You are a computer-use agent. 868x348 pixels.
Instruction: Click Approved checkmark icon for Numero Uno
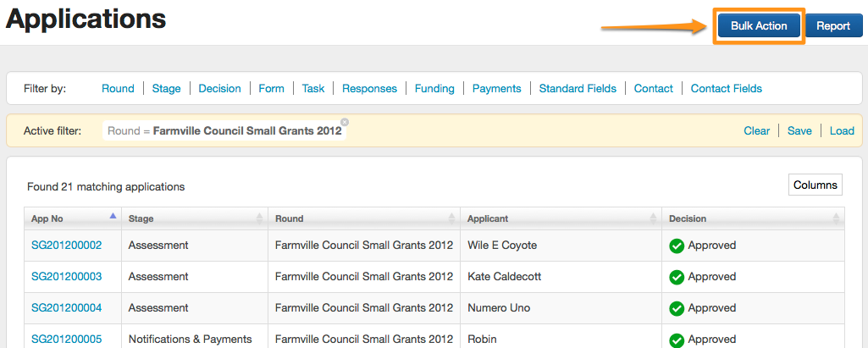click(677, 308)
